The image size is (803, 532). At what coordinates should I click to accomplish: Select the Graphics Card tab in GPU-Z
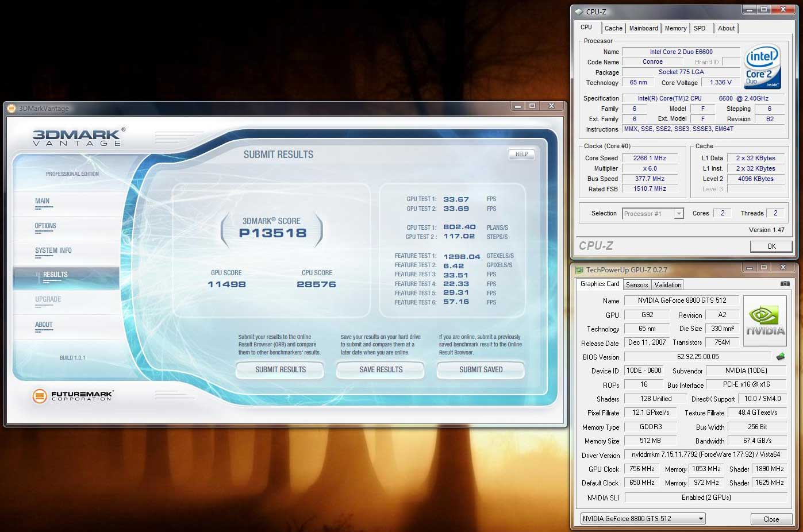tap(600, 284)
